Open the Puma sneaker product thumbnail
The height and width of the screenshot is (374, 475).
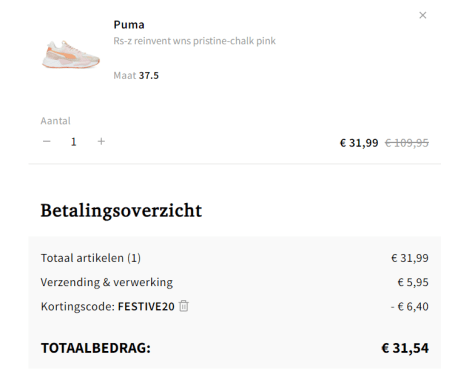(x=71, y=54)
